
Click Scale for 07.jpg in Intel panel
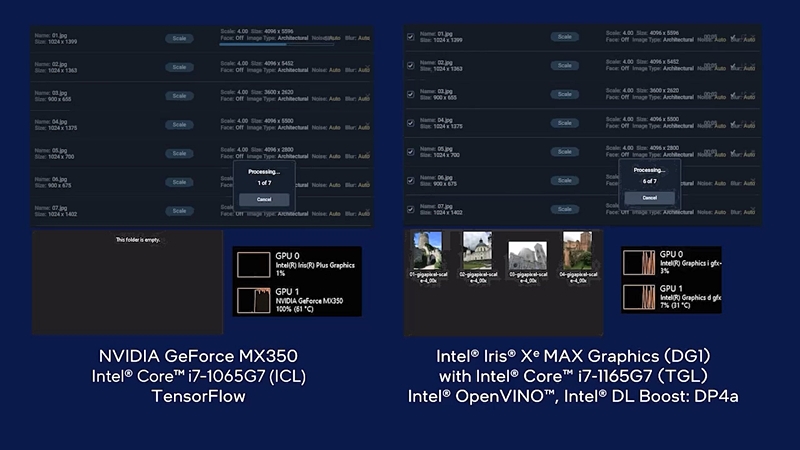pyautogui.click(x=564, y=209)
